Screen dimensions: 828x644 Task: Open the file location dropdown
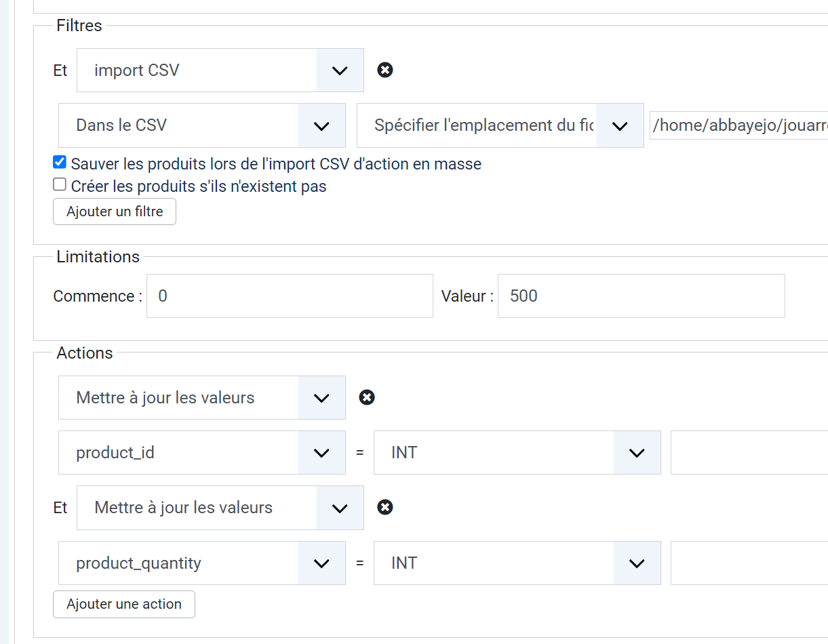[500, 125]
